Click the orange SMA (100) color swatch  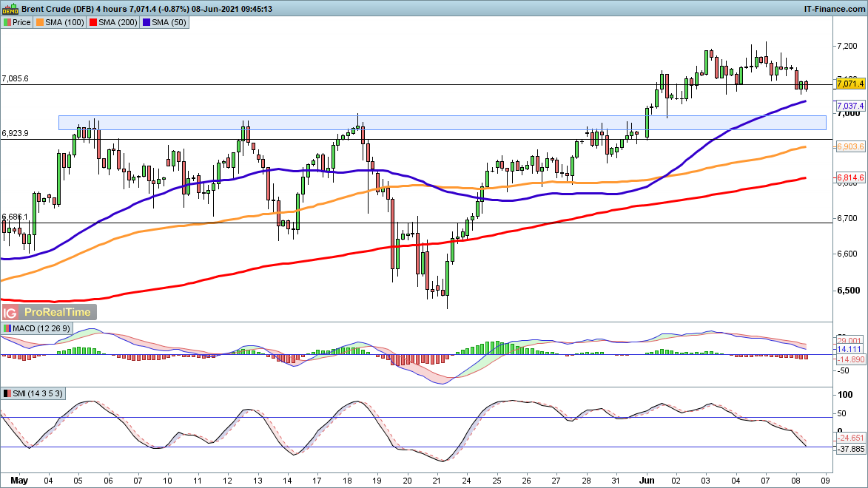pyautogui.click(x=41, y=22)
